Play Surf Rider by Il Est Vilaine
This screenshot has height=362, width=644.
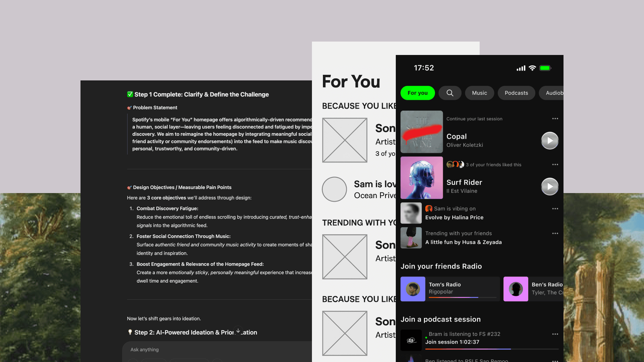click(550, 186)
